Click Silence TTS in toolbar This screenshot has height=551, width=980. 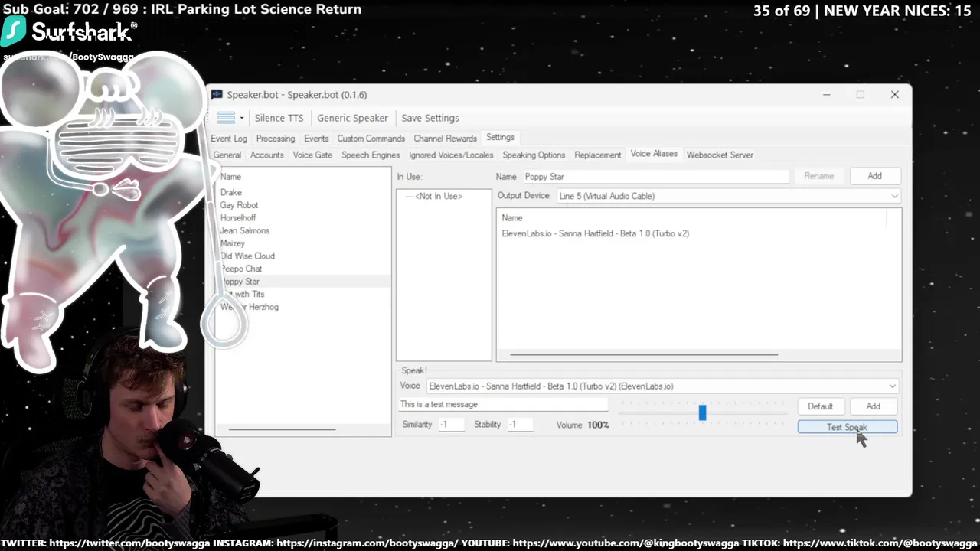279,118
